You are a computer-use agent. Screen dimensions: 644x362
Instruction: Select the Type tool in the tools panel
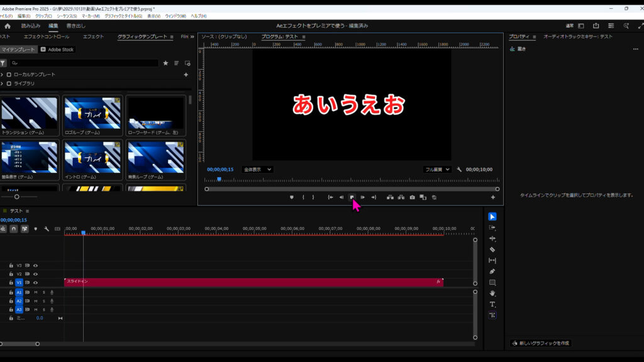tap(492, 304)
